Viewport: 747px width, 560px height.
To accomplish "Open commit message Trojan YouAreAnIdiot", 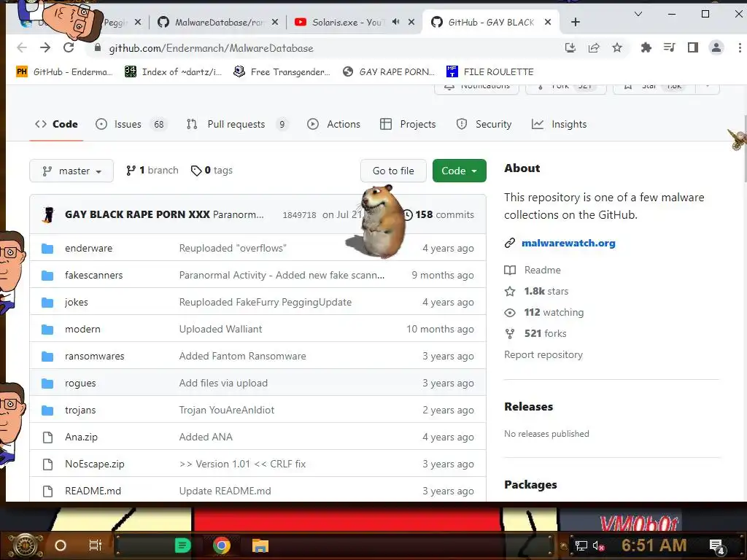I will click(227, 410).
